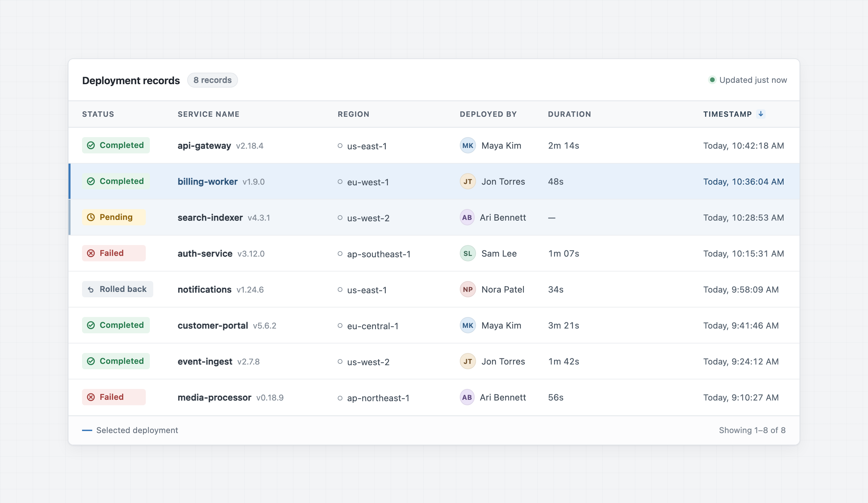Open the billing-worker service link
The width and height of the screenshot is (868, 503).
(208, 182)
